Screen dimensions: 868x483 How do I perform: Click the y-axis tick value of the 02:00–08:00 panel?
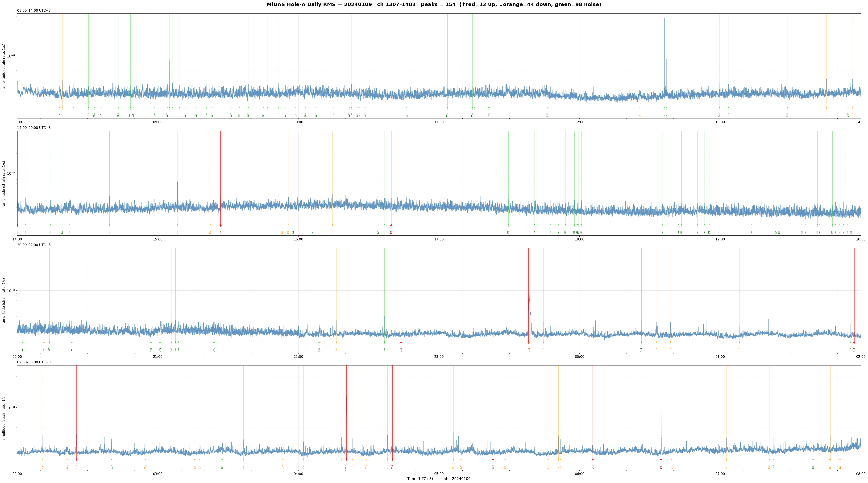pyautogui.click(x=11, y=408)
